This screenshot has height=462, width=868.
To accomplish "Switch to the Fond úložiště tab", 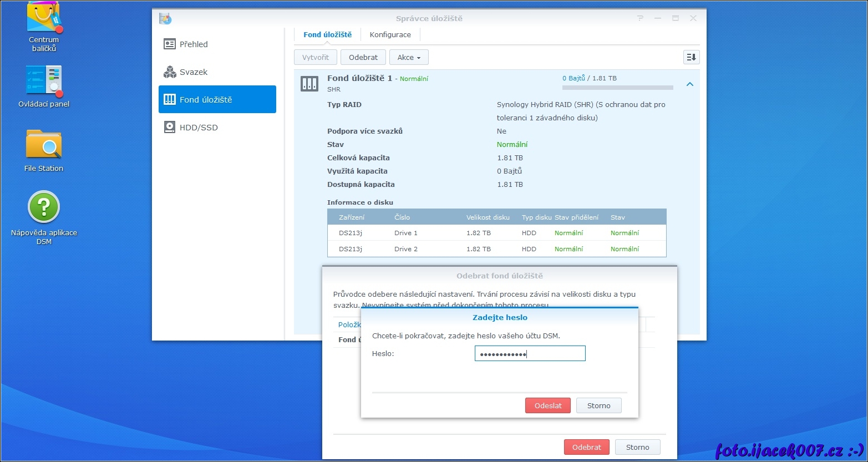I will [327, 34].
